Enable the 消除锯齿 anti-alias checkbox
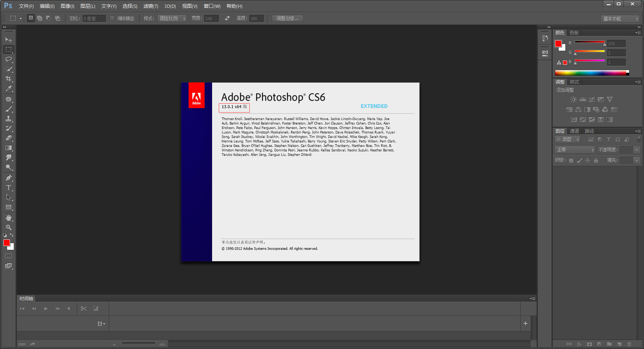Image resolution: width=644 pixels, height=349 pixels. (x=112, y=18)
